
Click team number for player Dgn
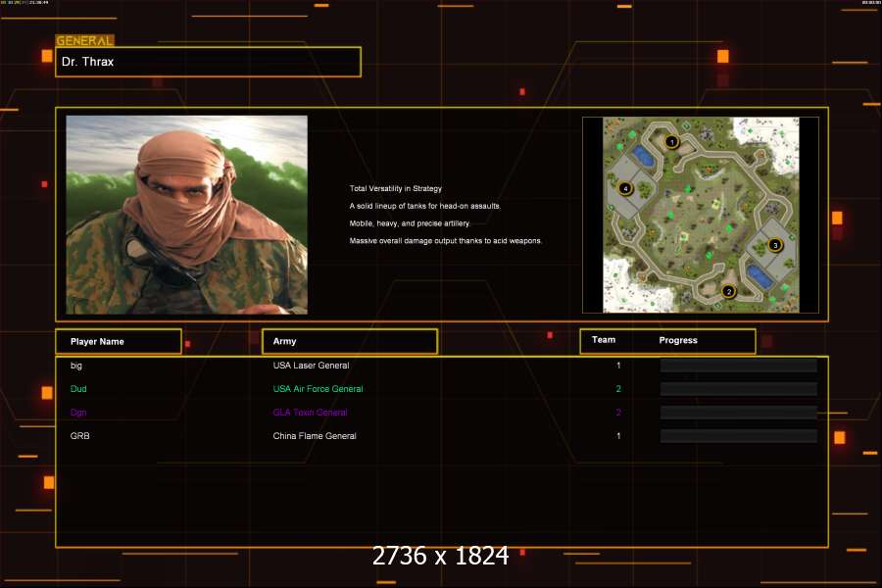click(x=618, y=413)
